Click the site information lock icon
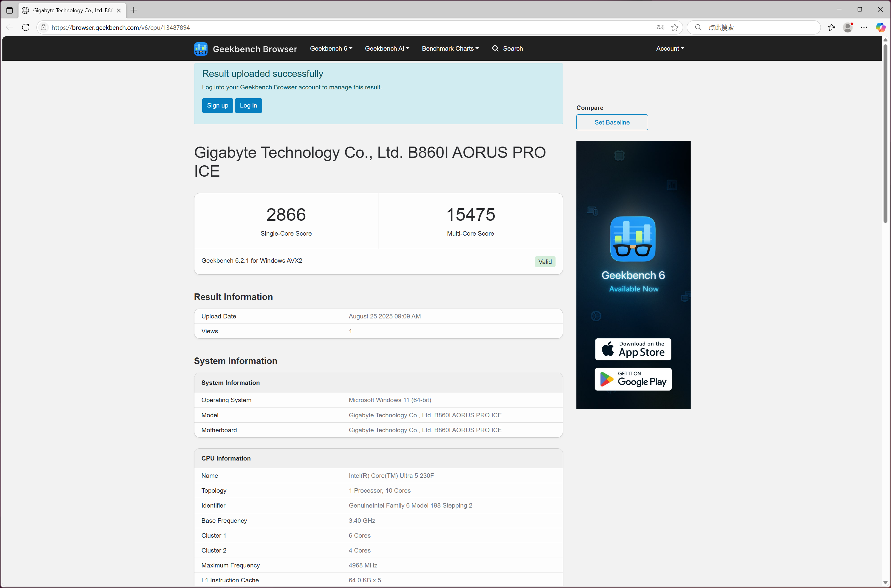Image resolution: width=891 pixels, height=588 pixels. point(44,27)
